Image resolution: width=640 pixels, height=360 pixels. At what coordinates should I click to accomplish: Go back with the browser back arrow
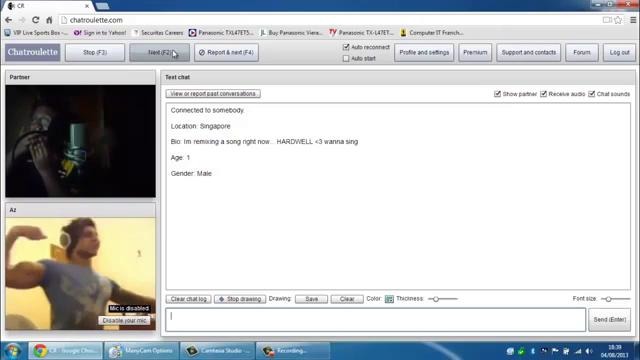point(9,20)
